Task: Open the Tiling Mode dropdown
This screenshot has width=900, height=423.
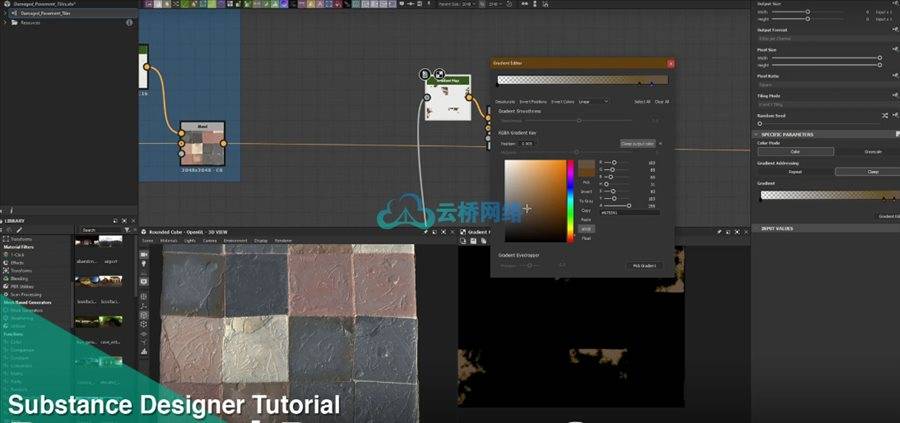Action: click(828, 104)
